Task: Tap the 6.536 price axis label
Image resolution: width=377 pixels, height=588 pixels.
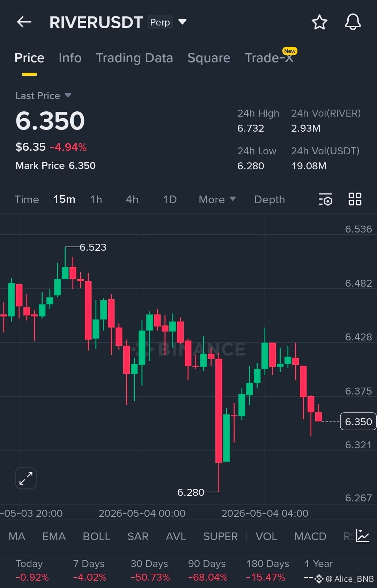Action: coord(358,229)
